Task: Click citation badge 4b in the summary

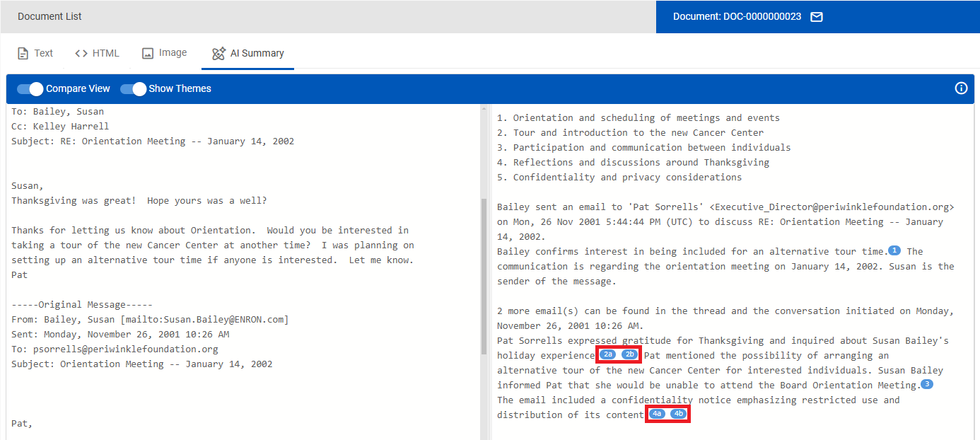Action: coord(679,414)
